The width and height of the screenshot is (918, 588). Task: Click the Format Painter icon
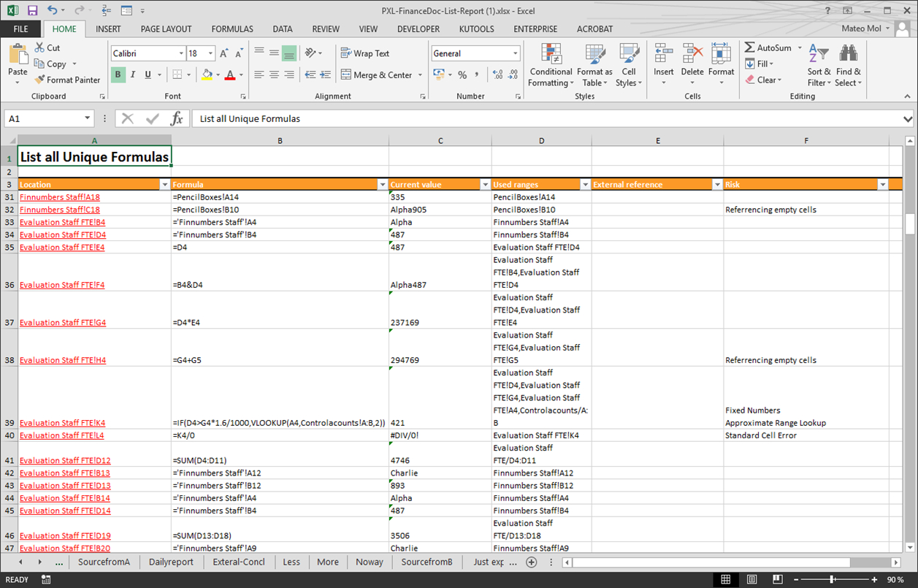40,80
